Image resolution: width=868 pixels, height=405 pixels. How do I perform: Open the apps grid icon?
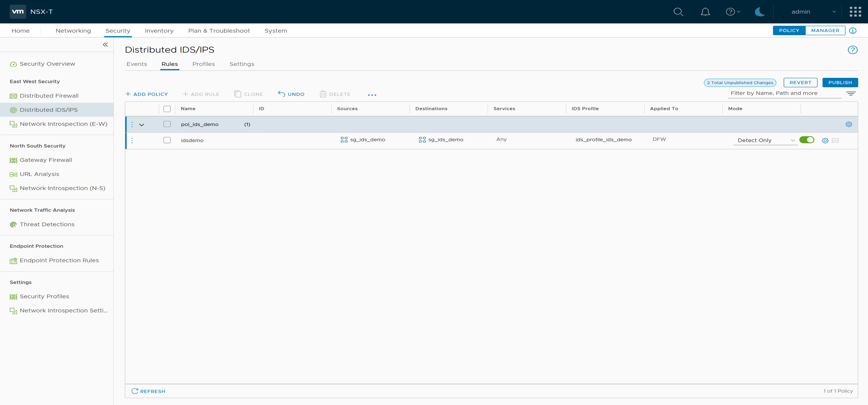[x=855, y=12]
